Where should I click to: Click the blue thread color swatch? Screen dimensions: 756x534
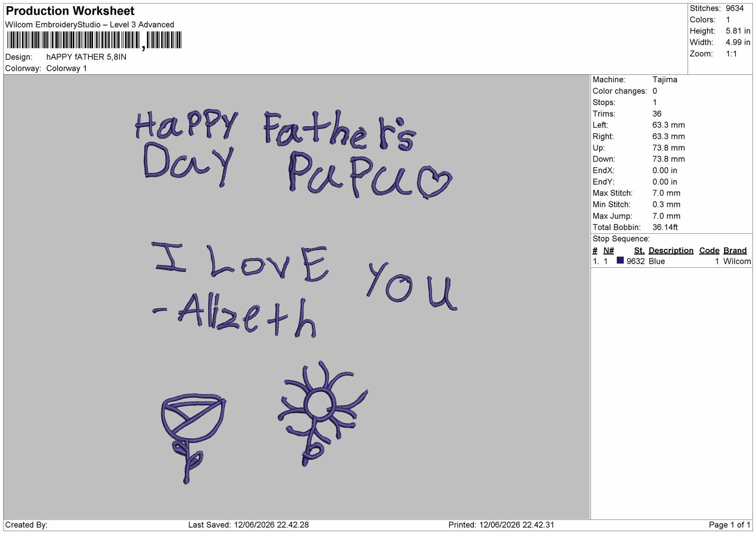coord(620,260)
